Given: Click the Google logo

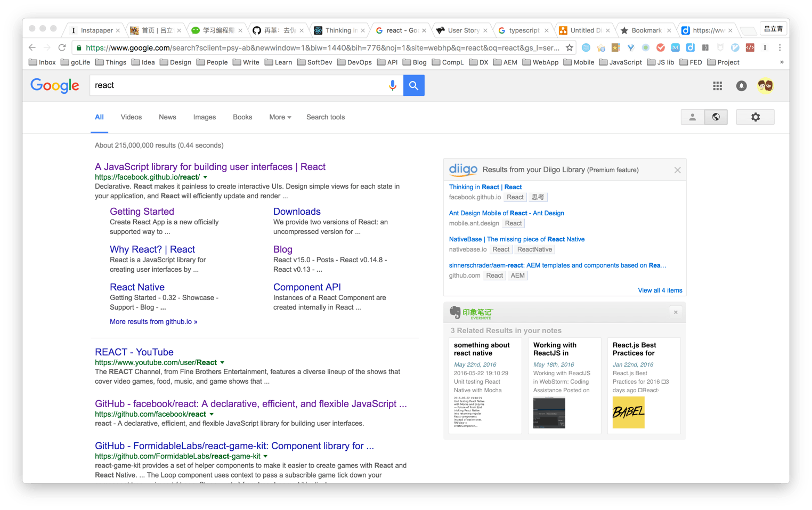Looking at the screenshot, I should point(55,85).
